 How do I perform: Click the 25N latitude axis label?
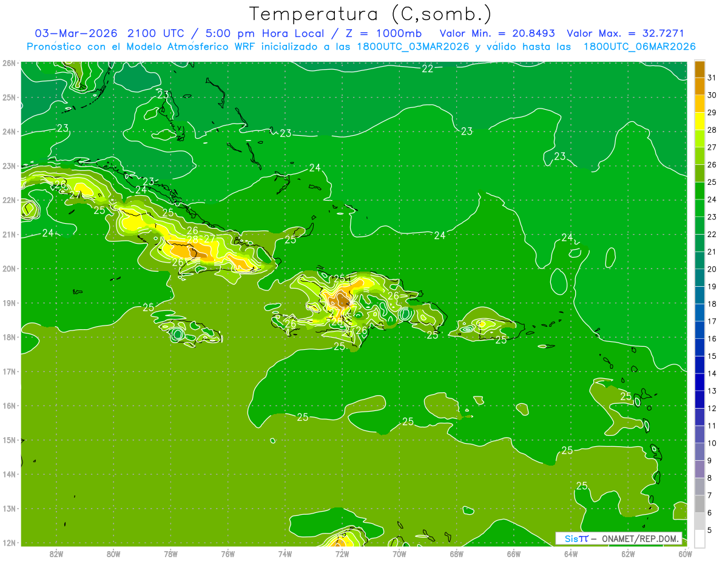pos(9,98)
